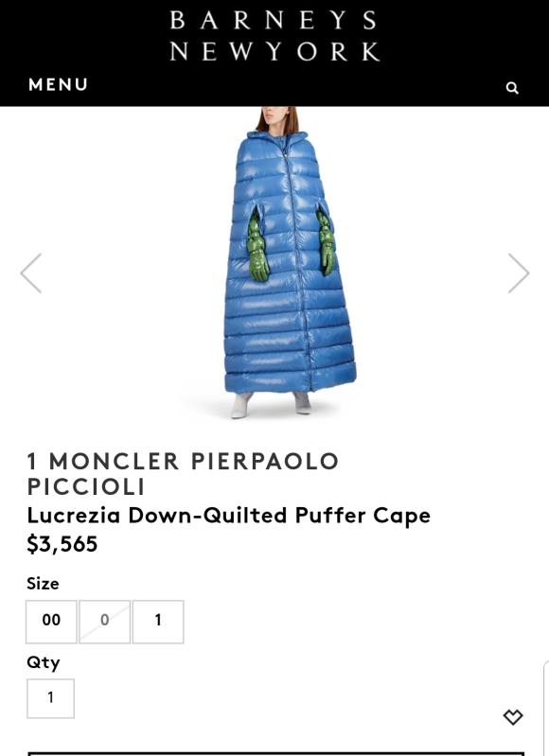
Task: Click the Lucrezia Down-Quilted Puffer Cape title
Action: [229, 516]
